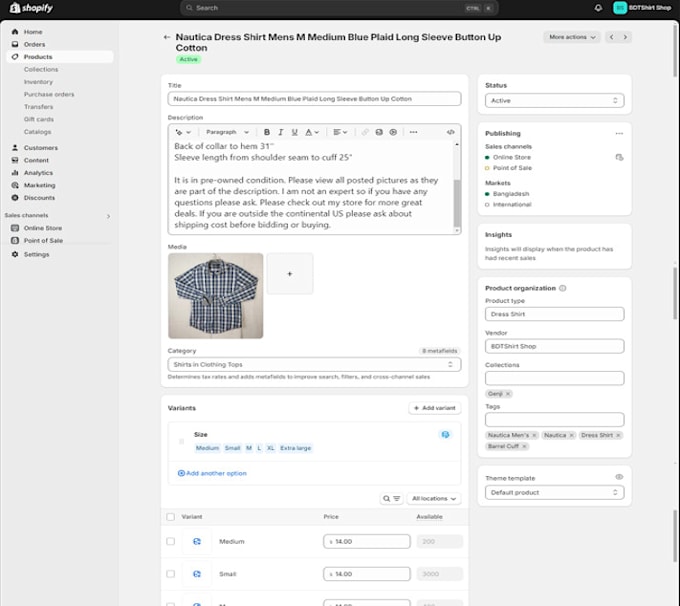Show HTML code view of description
680x606 pixels.
[451, 132]
